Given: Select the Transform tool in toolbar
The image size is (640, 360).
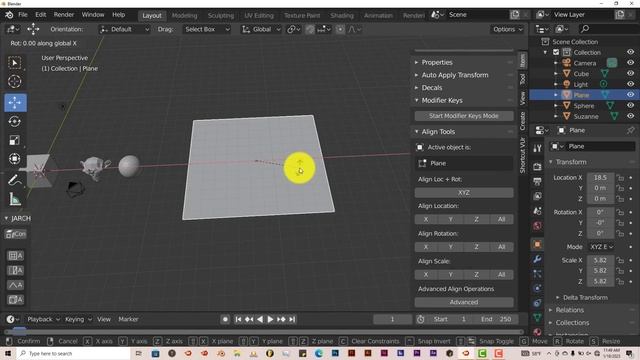Looking at the screenshot, I should click(x=15, y=158).
